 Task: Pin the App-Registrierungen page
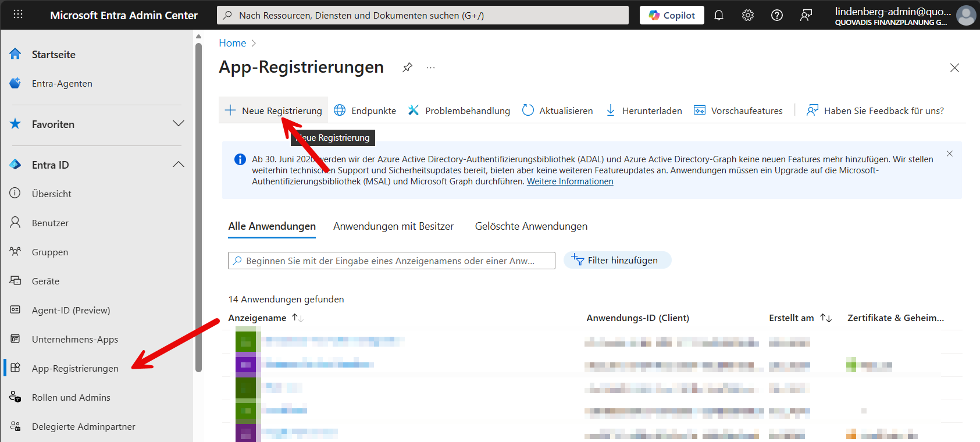tap(408, 67)
